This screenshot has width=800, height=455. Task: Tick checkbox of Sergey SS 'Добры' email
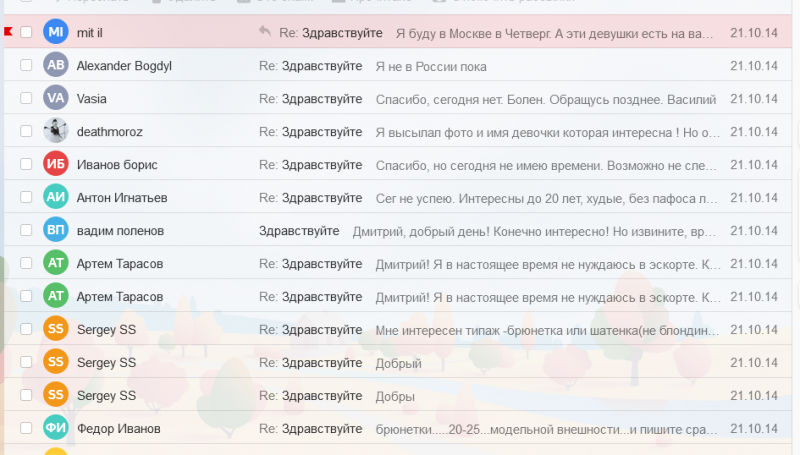point(26,395)
